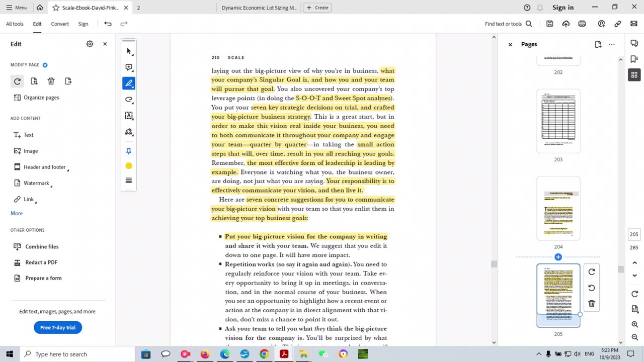Save the file with floppy disk icon
Viewport: 644px width, 362px height.
[x=550, y=24]
